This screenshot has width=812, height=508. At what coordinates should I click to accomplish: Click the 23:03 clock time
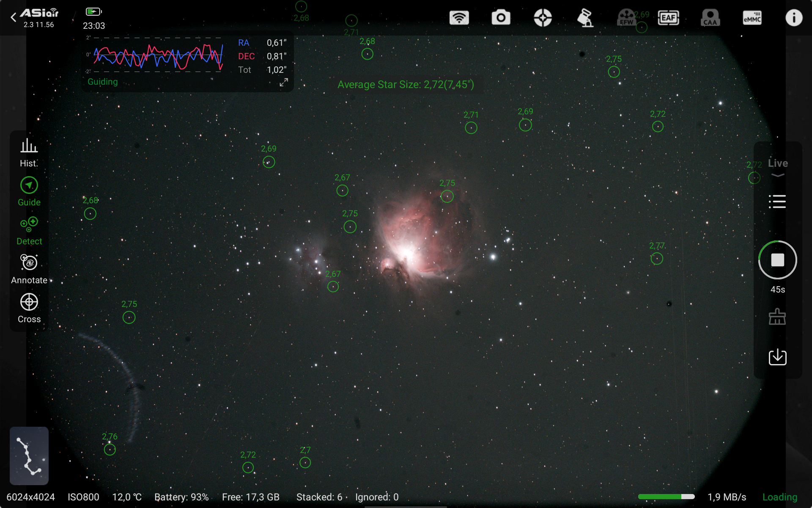pos(94,26)
